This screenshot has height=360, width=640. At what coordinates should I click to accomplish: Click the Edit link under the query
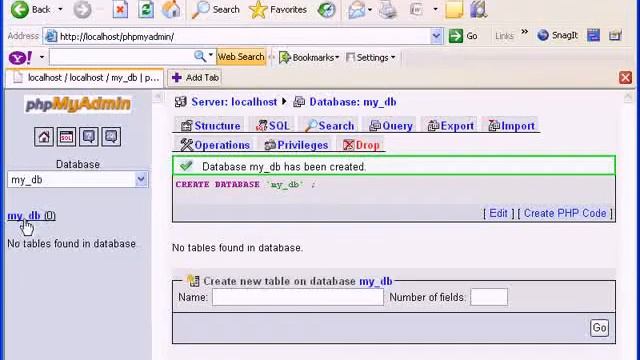pos(498,213)
